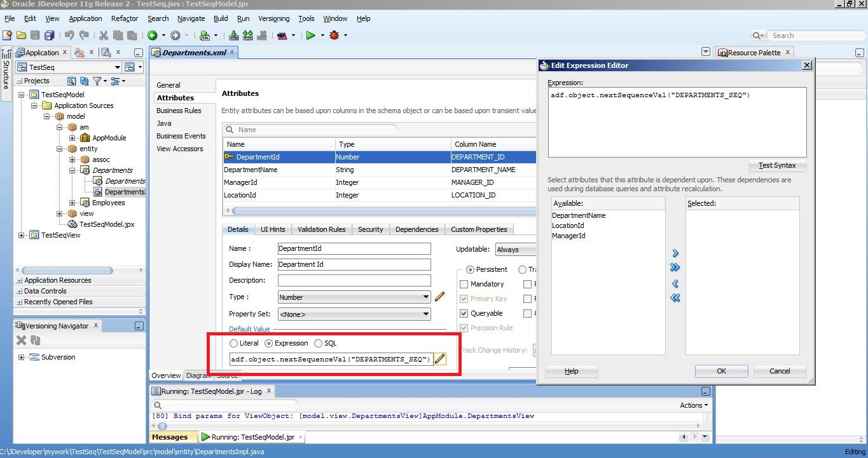Click the SQL worksheet database icon
The height and width of the screenshot is (458, 868).
205,36
